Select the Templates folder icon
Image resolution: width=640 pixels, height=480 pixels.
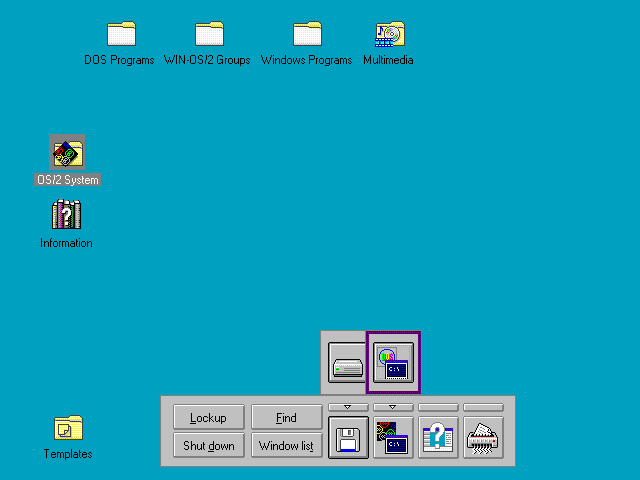click(69, 427)
